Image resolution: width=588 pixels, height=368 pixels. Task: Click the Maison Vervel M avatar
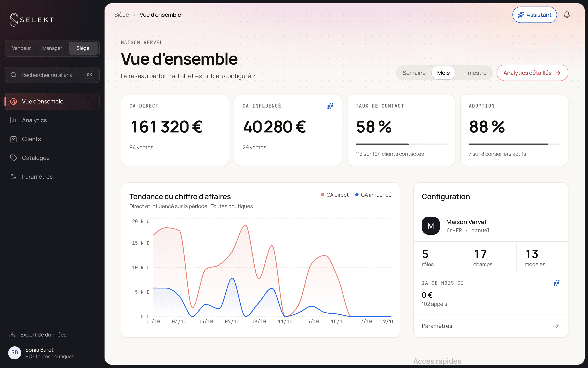[431, 226]
